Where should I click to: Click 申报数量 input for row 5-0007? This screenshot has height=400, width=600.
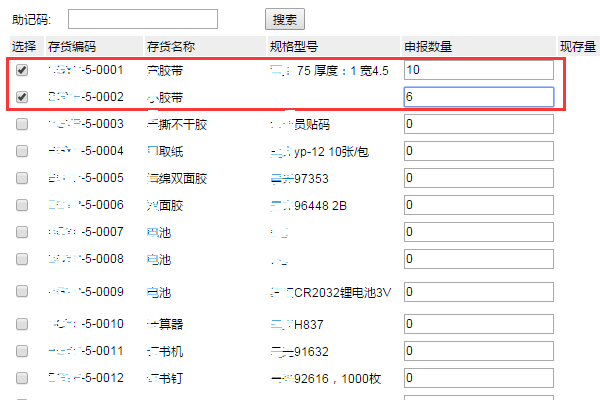[478, 232]
